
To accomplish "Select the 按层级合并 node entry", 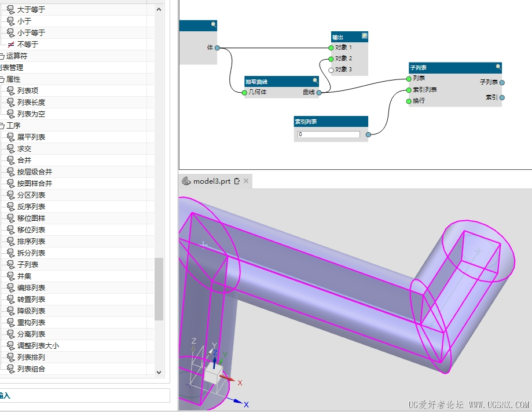I will pyautogui.click(x=35, y=172).
